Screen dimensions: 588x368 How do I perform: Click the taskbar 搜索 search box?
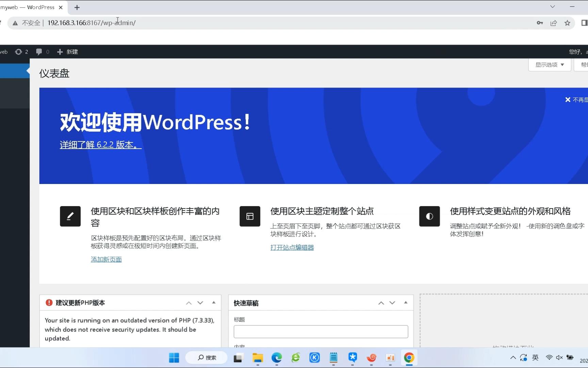[207, 357]
